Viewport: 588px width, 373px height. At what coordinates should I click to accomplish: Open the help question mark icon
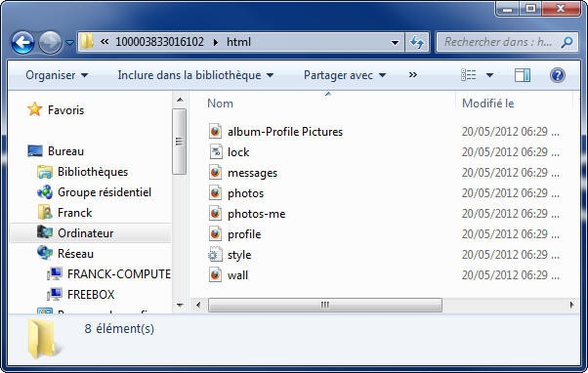[558, 75]
